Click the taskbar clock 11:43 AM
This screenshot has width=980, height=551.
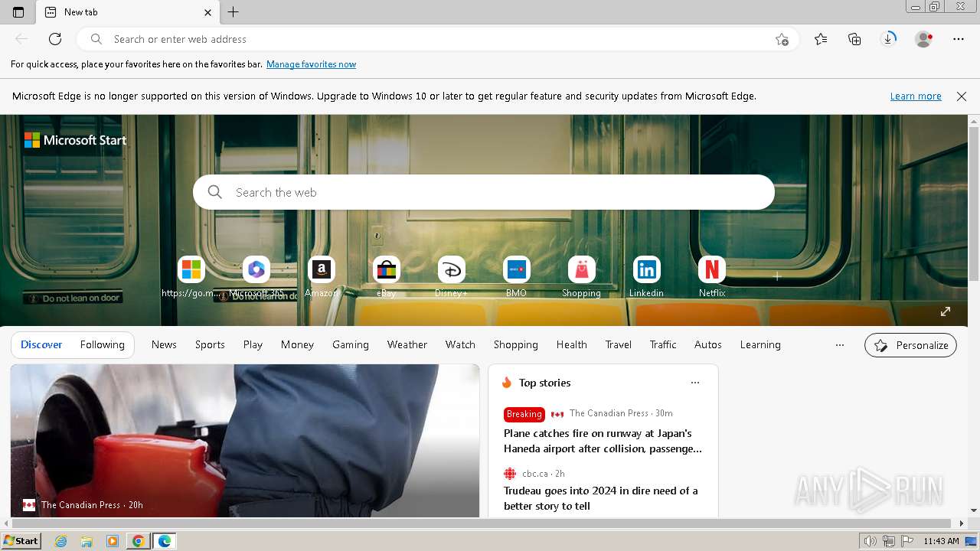pos(941,541)
